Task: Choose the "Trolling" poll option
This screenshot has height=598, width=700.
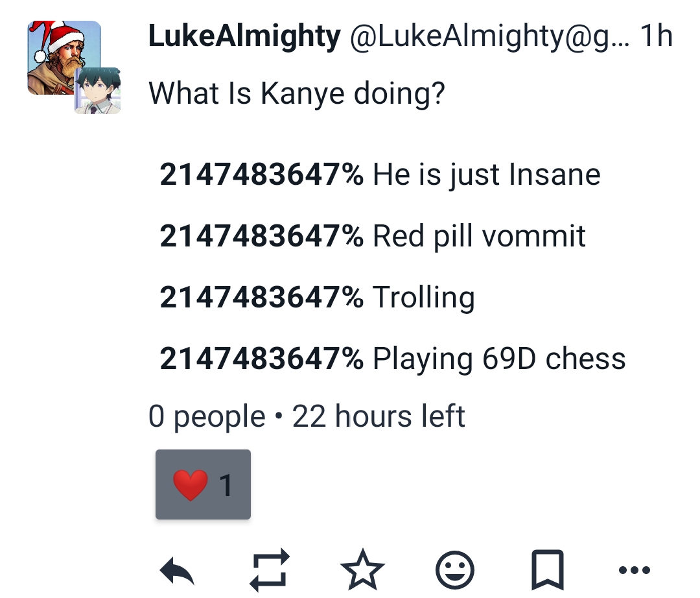Action: tap(423, 298)
